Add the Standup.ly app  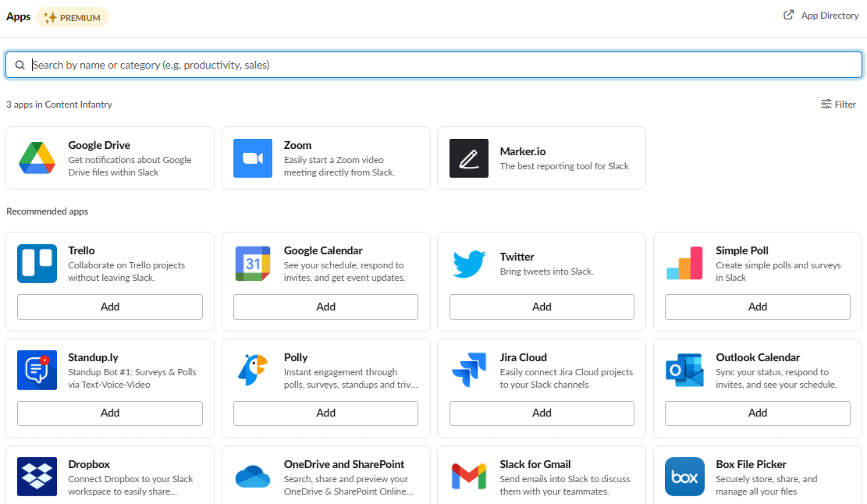point(110,413)
